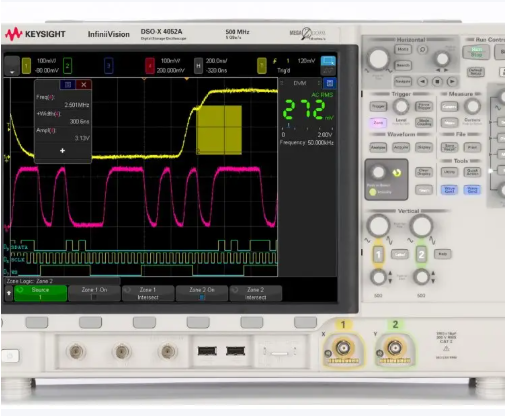Close the measurement popup with the red X
This screenshot has height=416, width=507.
pos(84,85)
